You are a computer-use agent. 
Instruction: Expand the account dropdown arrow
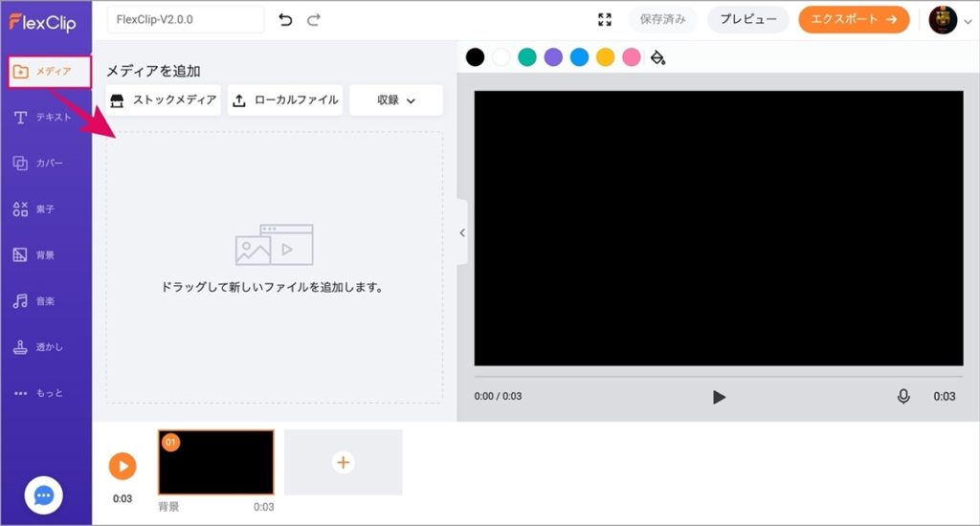(x=968, y=21)
